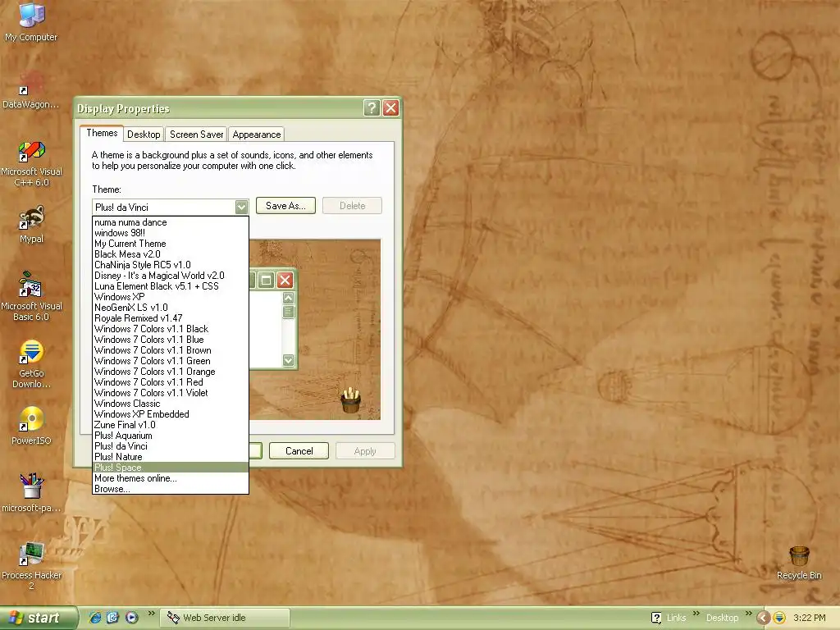The width and height of the screenshot is (840, 630).
Task: Choose Windows 7 Colors v1.1 Brown
Action: (x=171, y=350)
